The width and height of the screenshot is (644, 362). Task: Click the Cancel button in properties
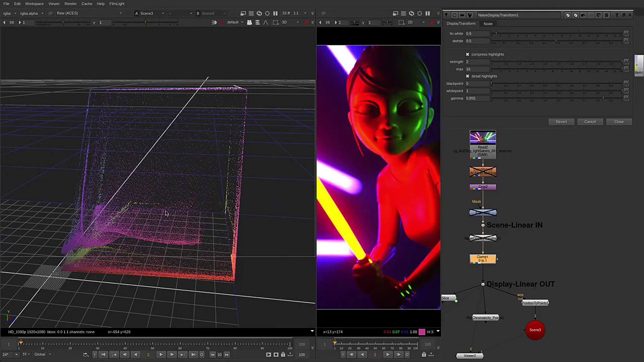click(x=590, y=122)
